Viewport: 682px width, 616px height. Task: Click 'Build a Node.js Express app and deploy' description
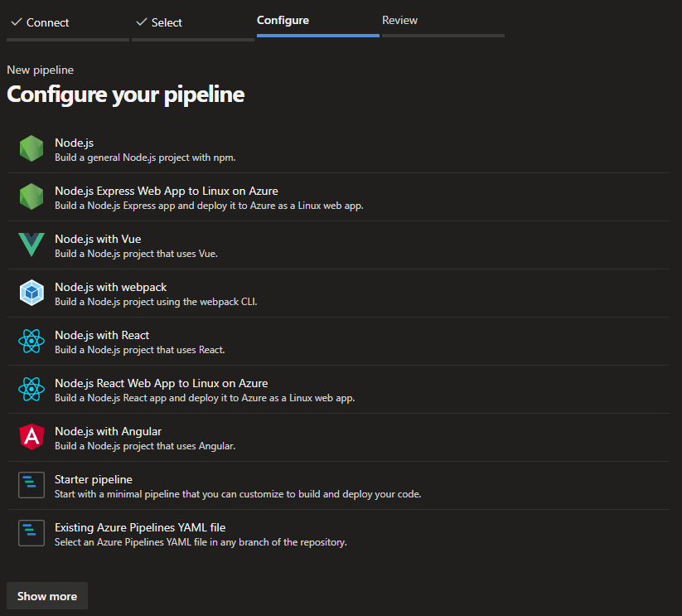pos(209,206)
